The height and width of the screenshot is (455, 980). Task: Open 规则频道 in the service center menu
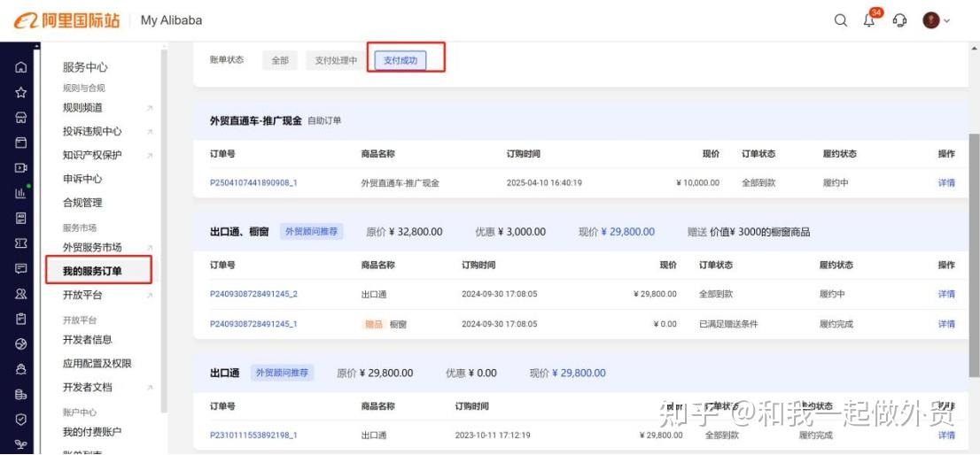click(82, 107)
